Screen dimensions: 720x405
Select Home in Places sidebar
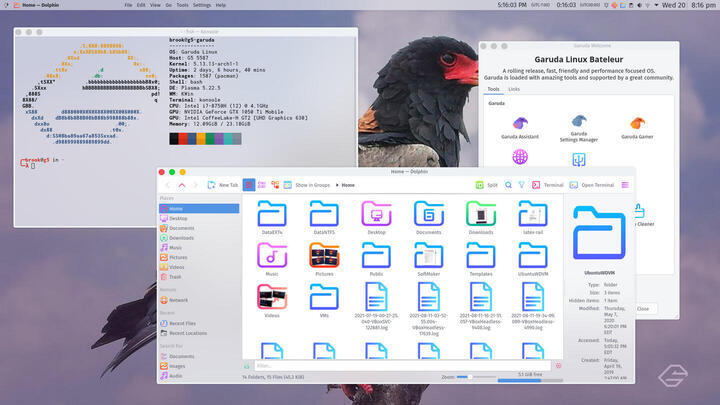199,208
